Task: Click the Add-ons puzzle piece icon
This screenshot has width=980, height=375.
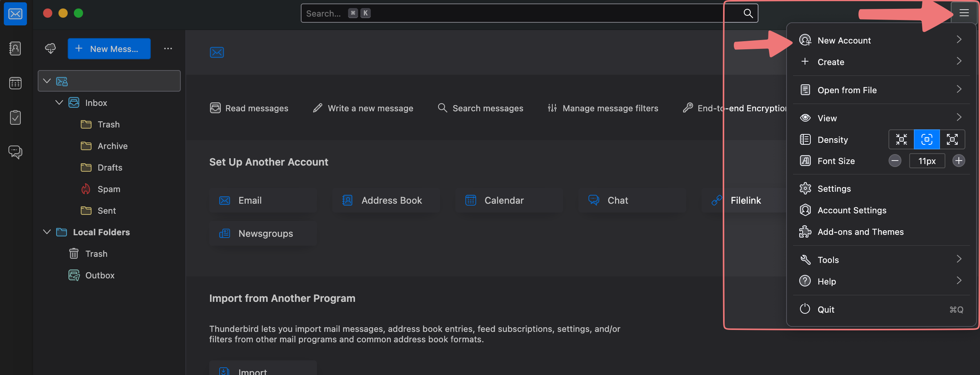Action: pyautogui.click(x=805, y=232)
